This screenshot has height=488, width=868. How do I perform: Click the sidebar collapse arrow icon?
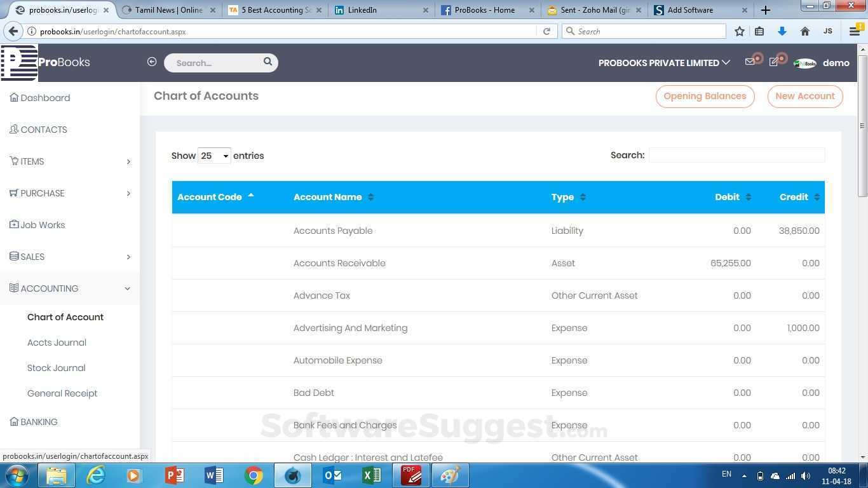[x=151, y=62]
